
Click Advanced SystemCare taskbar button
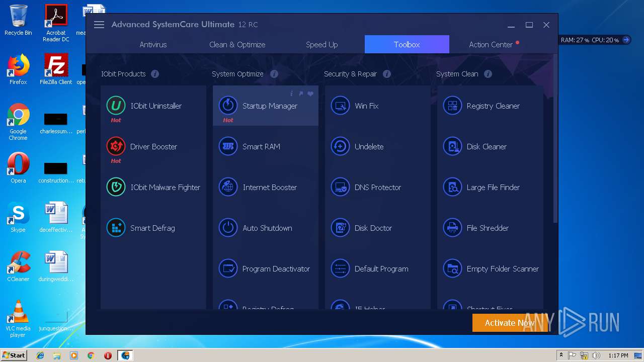125,355
